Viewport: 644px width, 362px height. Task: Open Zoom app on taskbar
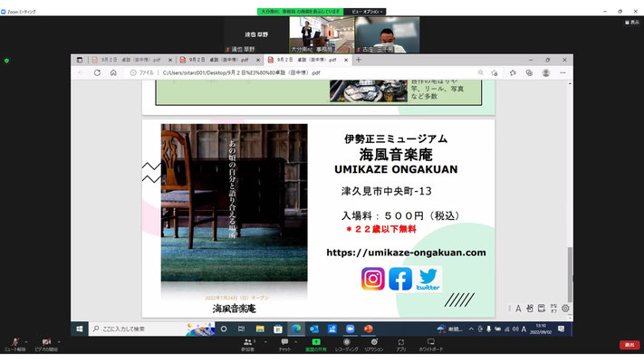pos(350,329)
